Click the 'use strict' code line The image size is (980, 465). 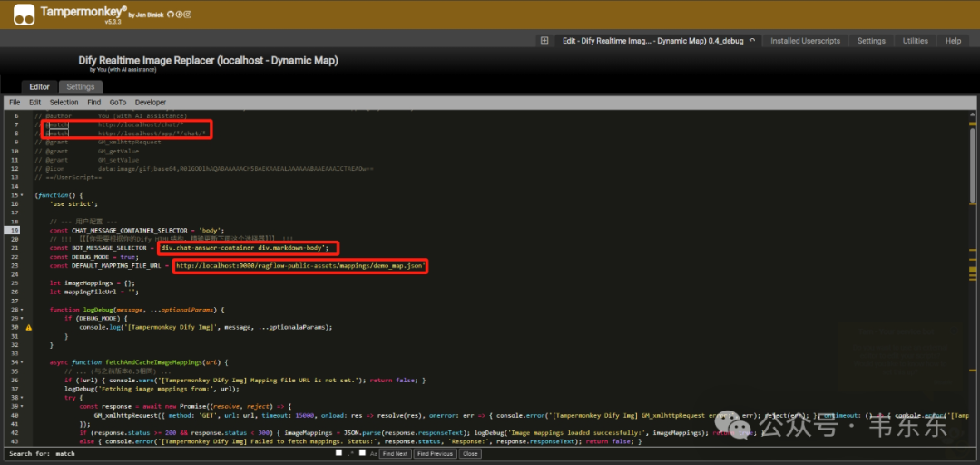[x=73, y=204]
